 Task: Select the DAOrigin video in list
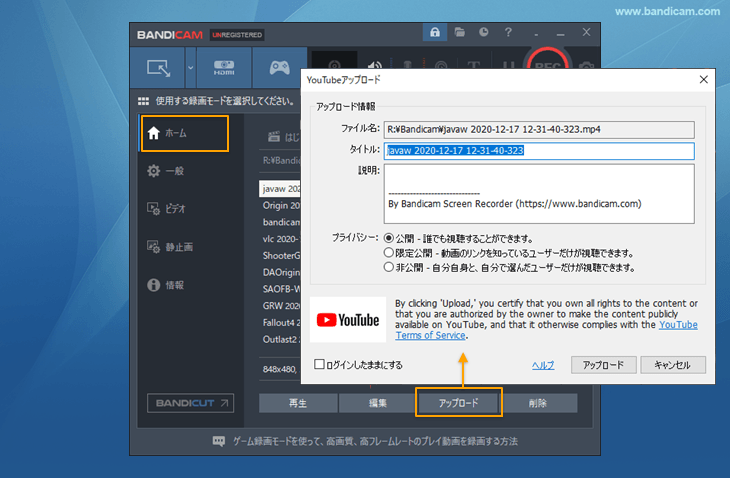[x=280, y=272]
